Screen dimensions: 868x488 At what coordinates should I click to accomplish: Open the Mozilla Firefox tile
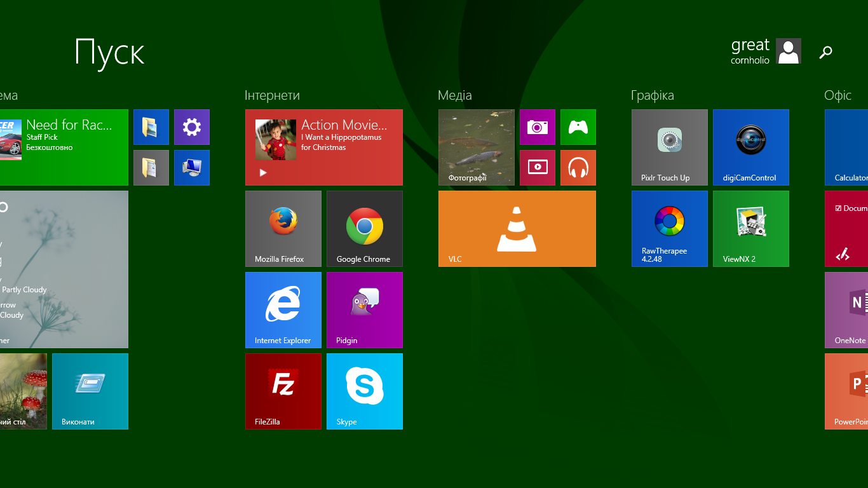tap(283, 229)
